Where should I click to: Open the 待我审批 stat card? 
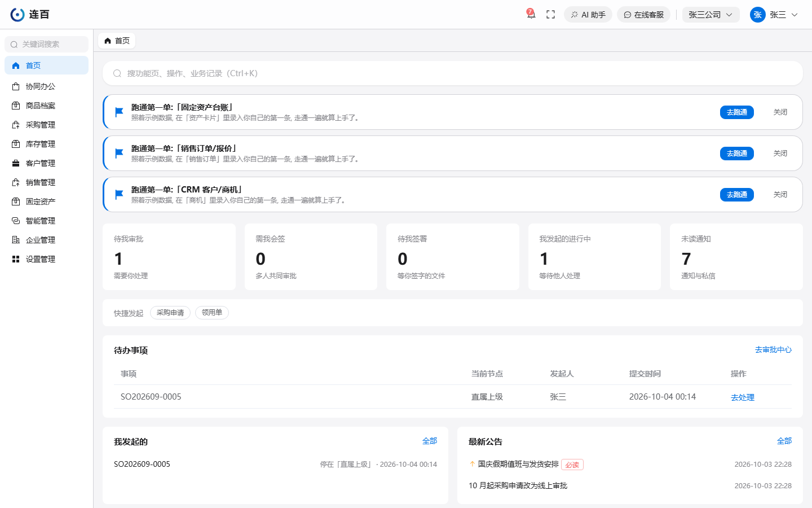click(x=169, y=257)
